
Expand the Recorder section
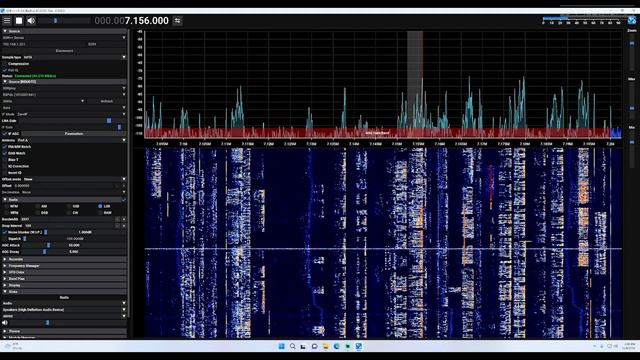tap(64, 259)
